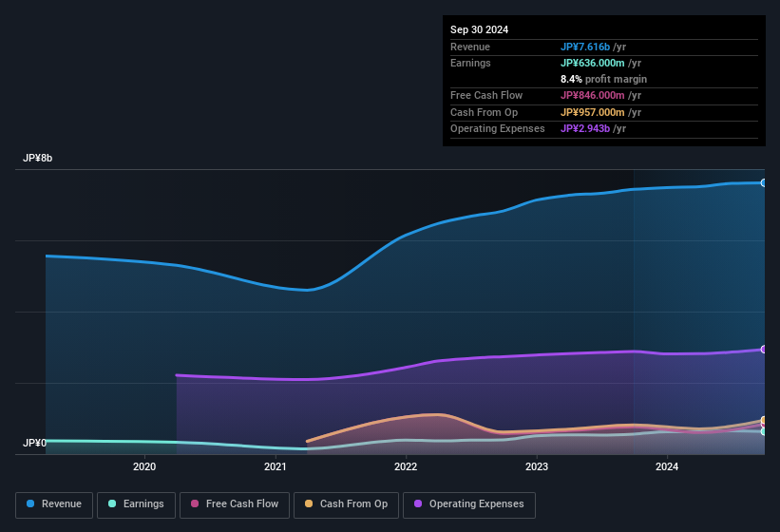The width and height of the screenshot is (780, 532).
Task: Click the Revenue label in the tooltip
Action: coord(470,47)
